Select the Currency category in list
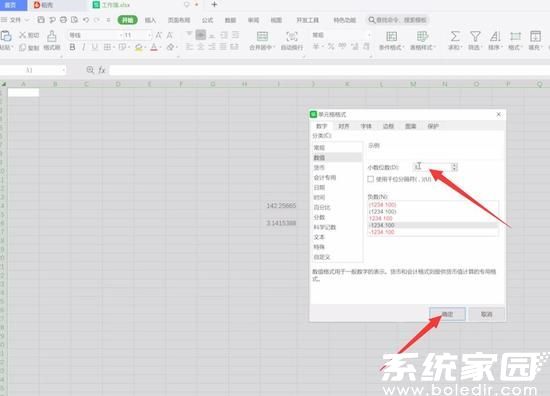Screen dimensions: 550x396 click(x=319, y=168)
